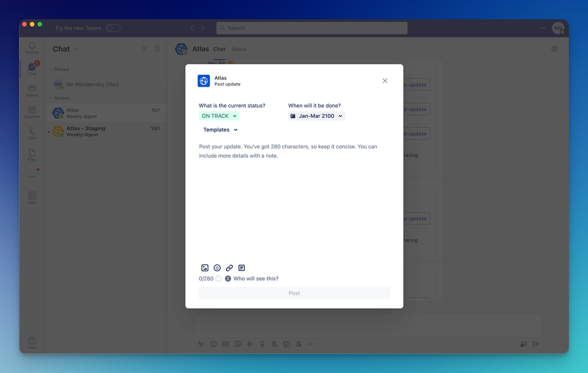
Task: Click the Atlas app logo in dialog header
Action: pos(204,81)
